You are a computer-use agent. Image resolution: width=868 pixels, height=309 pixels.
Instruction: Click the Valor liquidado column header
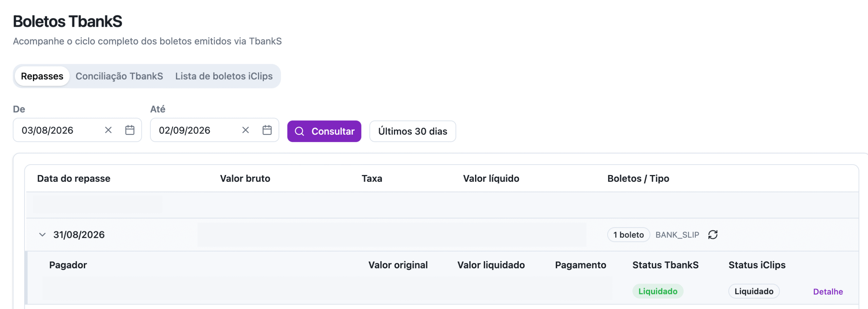pos(491,265)
